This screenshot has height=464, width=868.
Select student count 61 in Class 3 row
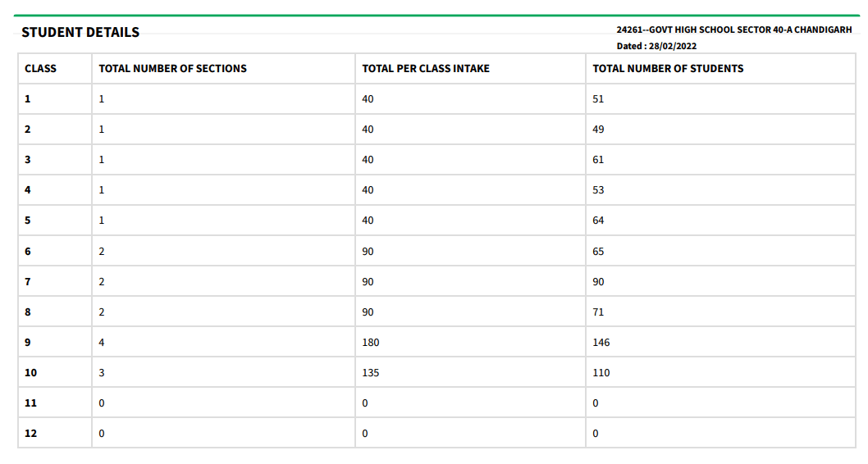[x=598, y=160]
